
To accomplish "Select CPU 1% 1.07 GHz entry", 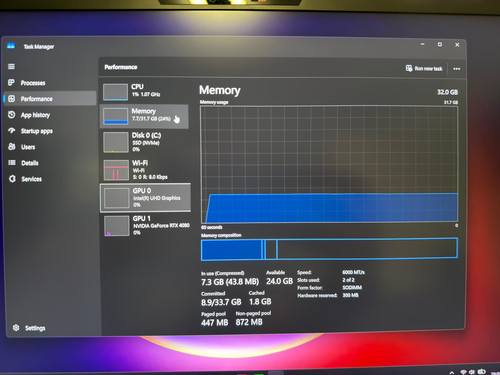I will [145, 91].
